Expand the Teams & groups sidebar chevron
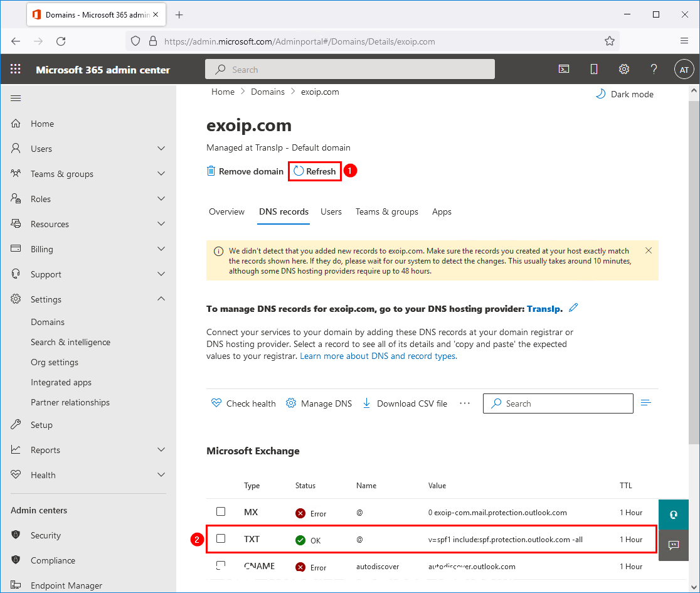This screenshot has height=593, width=700. [x=161, y=173]
